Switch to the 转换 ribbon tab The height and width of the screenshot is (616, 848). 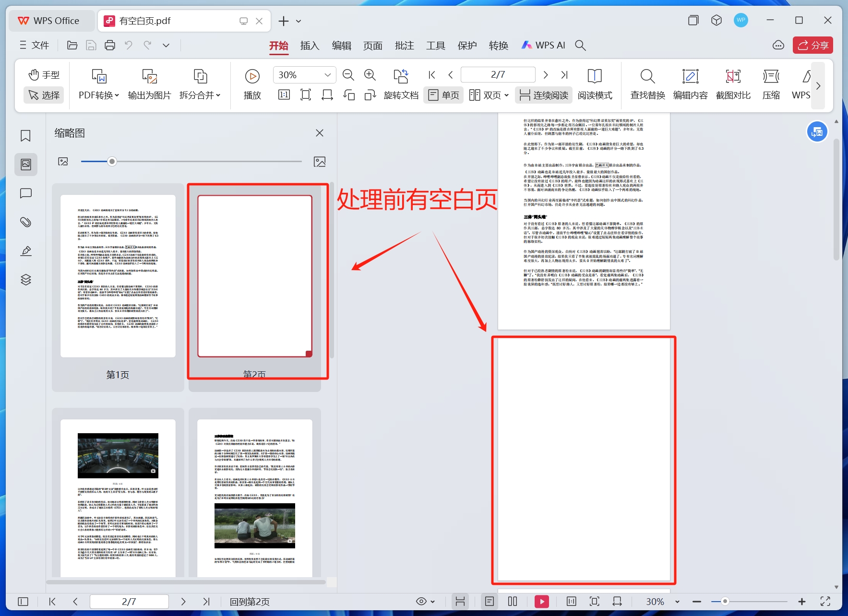click(498, 45)
